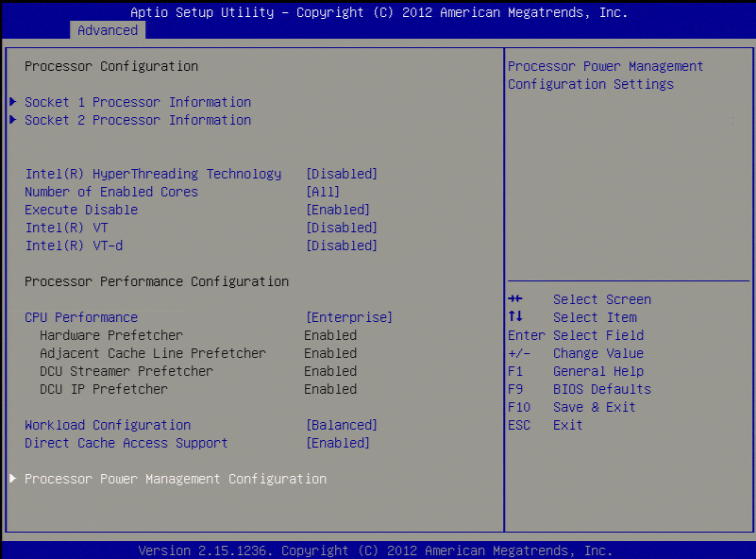
Task: Expand Socket 1 Processor Information arrow
Action: click(x=13, y=102)
